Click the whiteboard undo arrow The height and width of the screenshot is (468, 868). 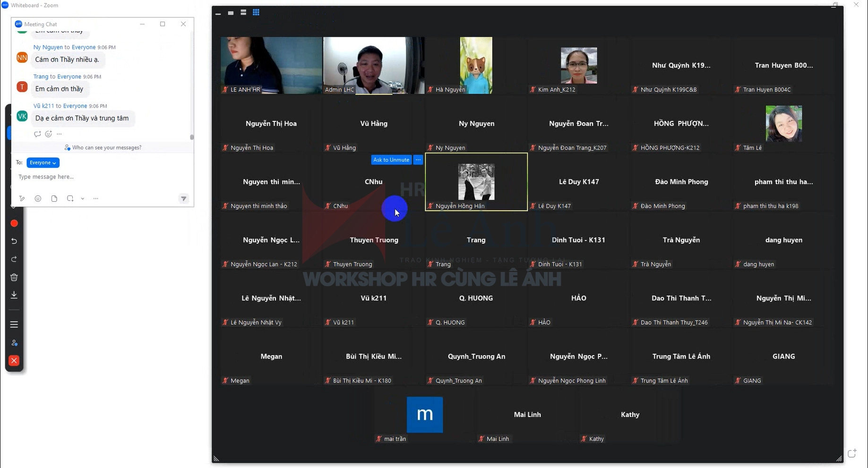[x=14, y=241]
